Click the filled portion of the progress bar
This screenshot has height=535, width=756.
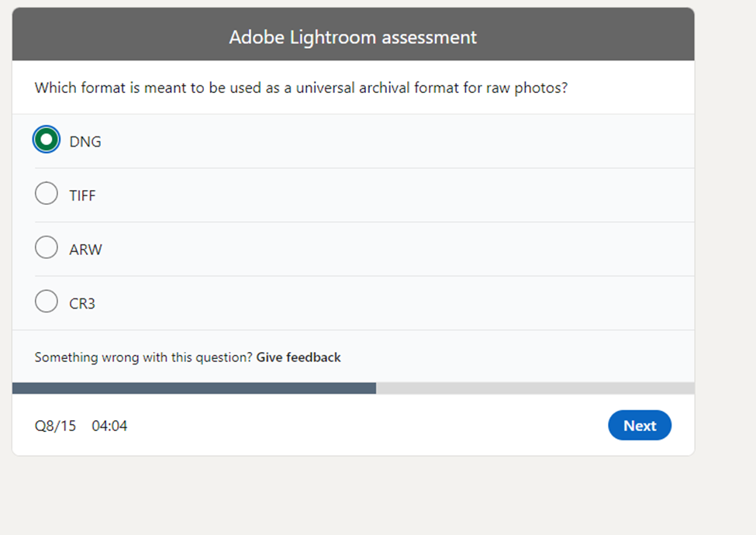click(194, 385)
